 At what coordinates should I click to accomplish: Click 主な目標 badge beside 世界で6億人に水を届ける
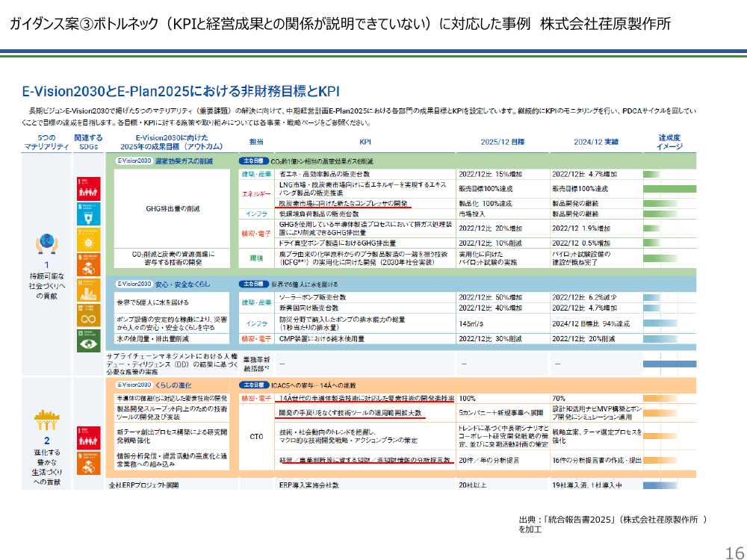coord(253,284)
